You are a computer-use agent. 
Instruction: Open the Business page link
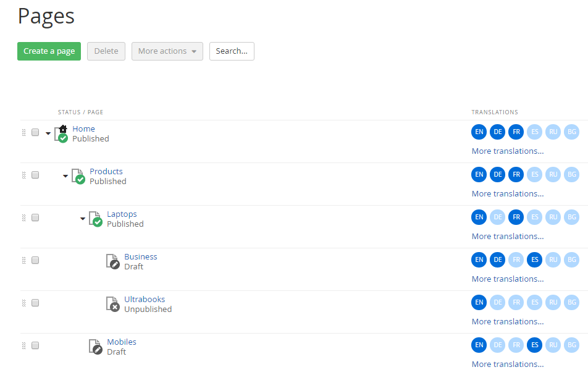click(x=140, y=256)
